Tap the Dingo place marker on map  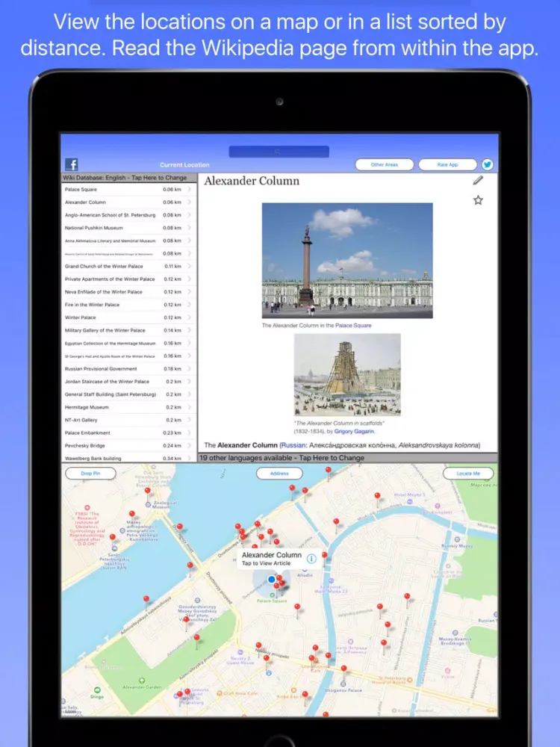point(97,689)
